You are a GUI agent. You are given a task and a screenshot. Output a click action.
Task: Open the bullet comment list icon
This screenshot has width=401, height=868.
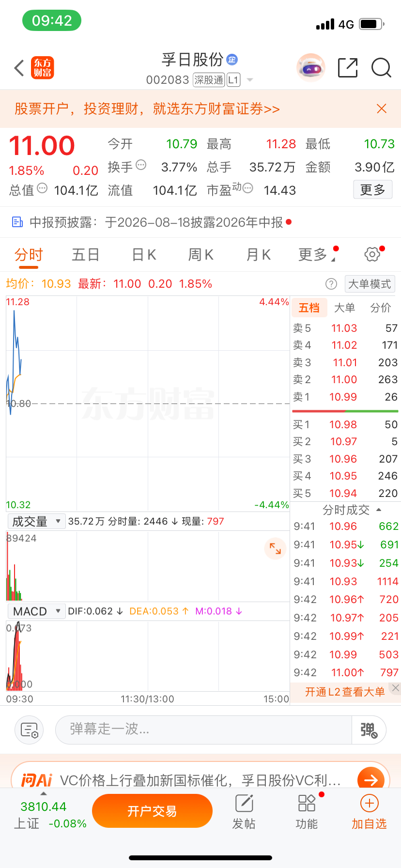29,730
